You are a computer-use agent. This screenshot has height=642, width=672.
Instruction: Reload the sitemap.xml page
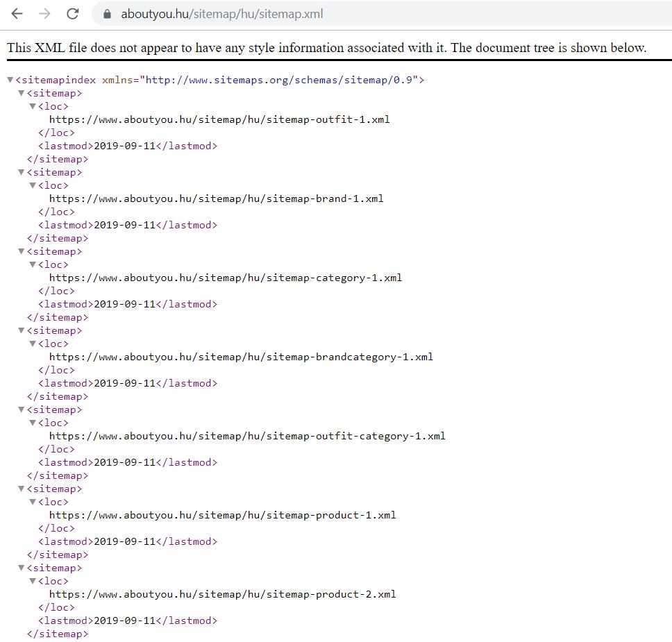pos(72,14)
